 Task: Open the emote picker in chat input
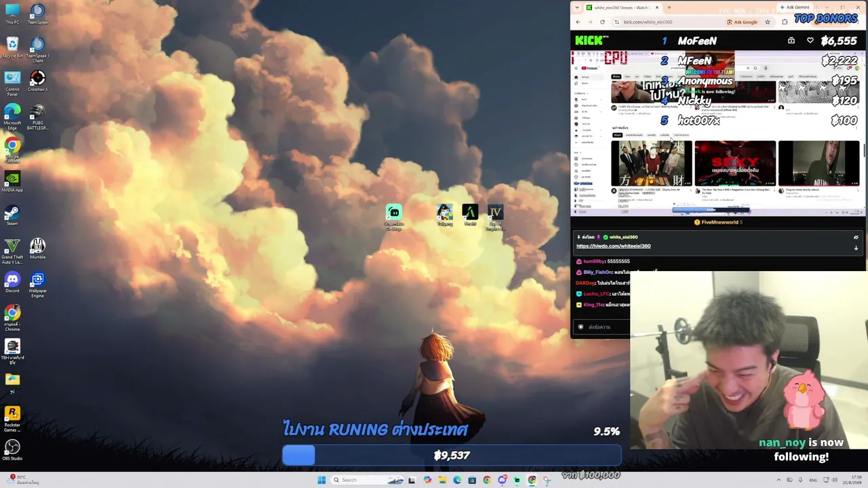tap(580, 327)
